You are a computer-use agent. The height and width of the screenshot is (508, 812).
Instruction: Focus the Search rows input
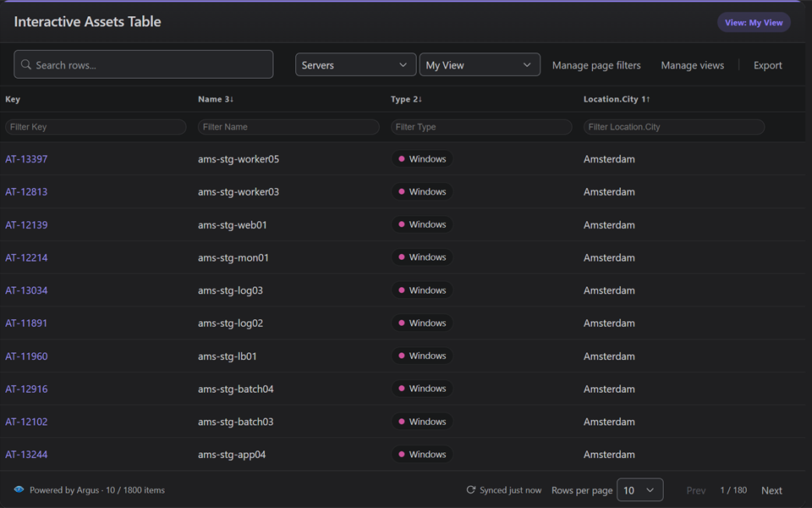pos(144,64)
